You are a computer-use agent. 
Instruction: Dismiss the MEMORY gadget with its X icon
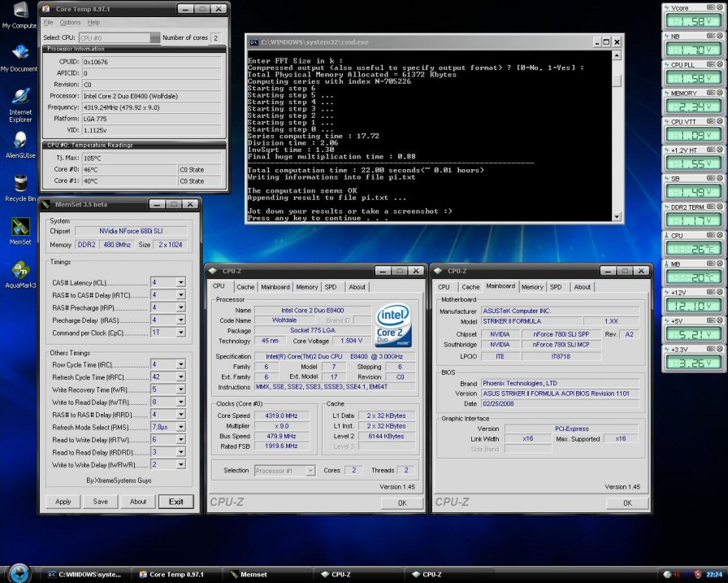pyautogui.click(x=720, y=93)
